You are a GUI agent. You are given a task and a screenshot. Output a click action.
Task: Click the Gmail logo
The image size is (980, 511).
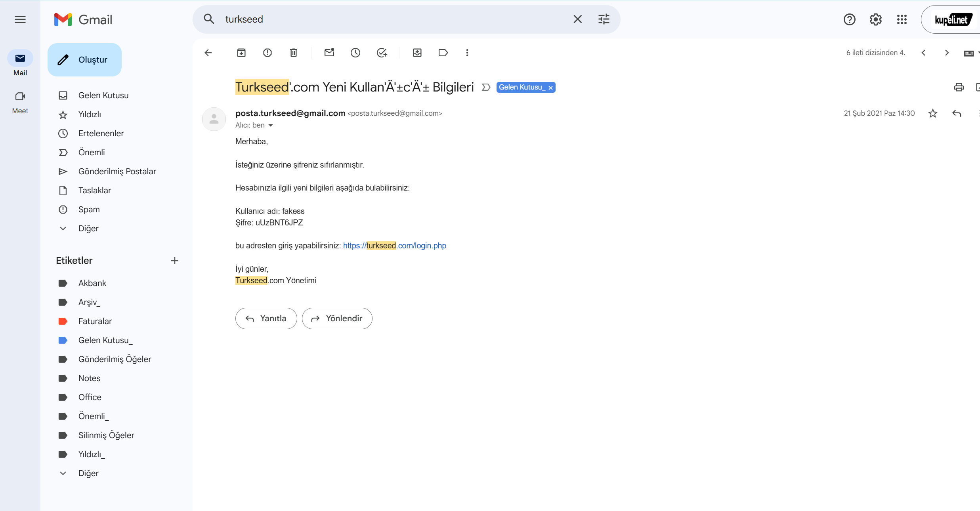tap(83, 19)
